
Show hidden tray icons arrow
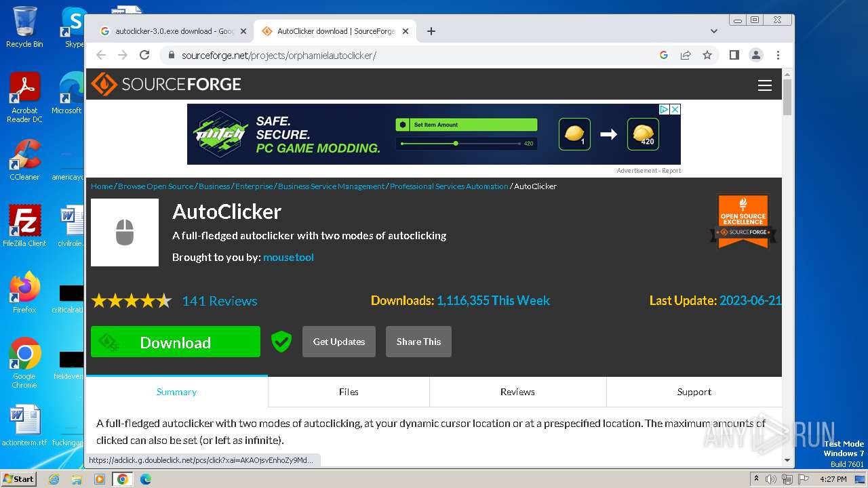(756, 479)
